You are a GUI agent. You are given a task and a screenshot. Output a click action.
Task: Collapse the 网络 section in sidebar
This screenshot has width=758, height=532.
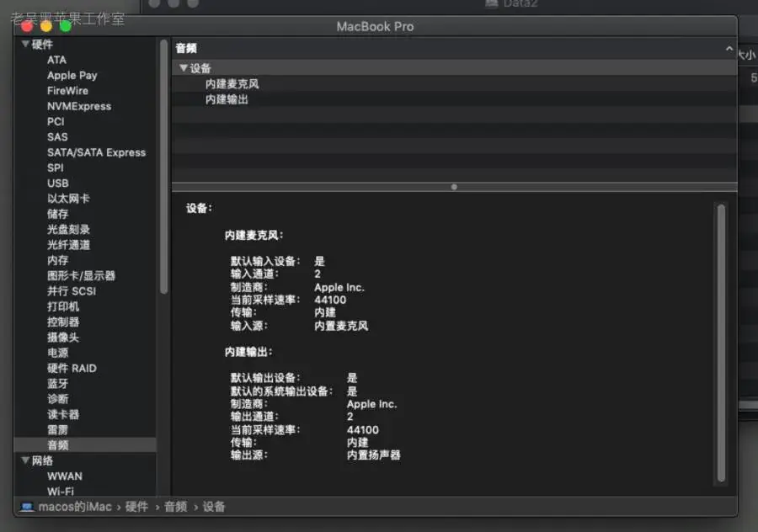coord(25,460)
